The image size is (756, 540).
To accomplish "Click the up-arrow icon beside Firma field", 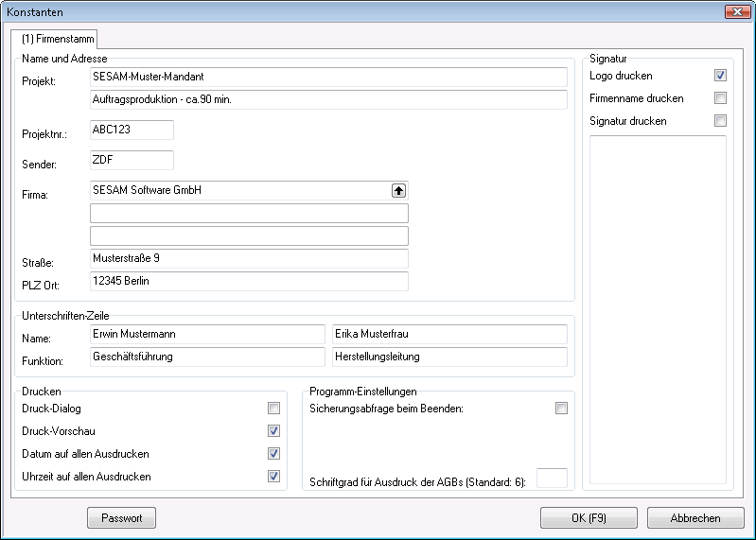I will [x=398, y=190].
